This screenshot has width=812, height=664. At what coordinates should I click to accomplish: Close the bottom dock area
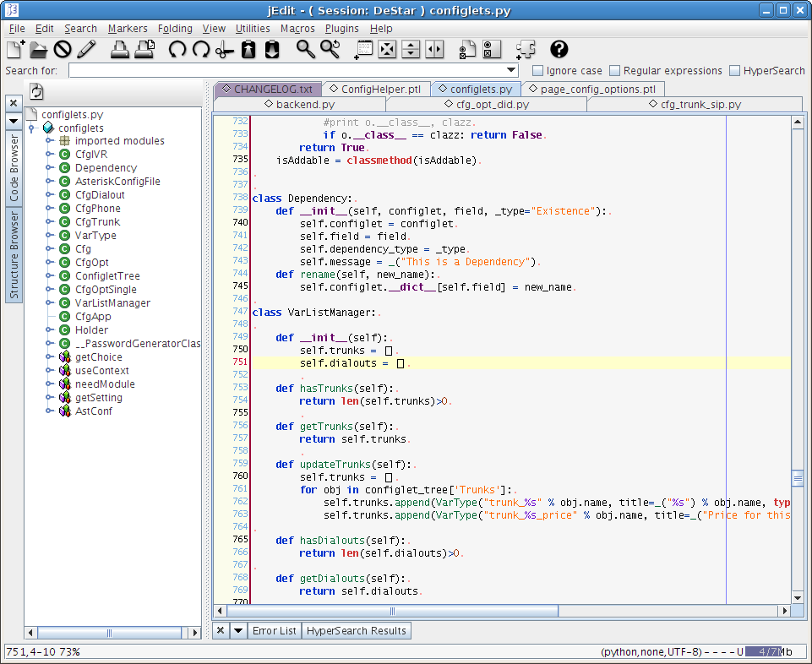click(x=220, y=631)
